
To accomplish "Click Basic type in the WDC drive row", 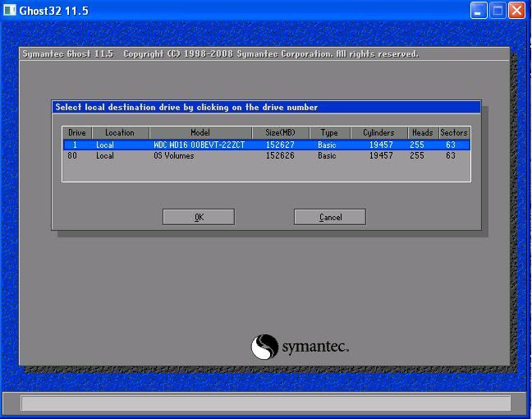I will tap(327, 145).
